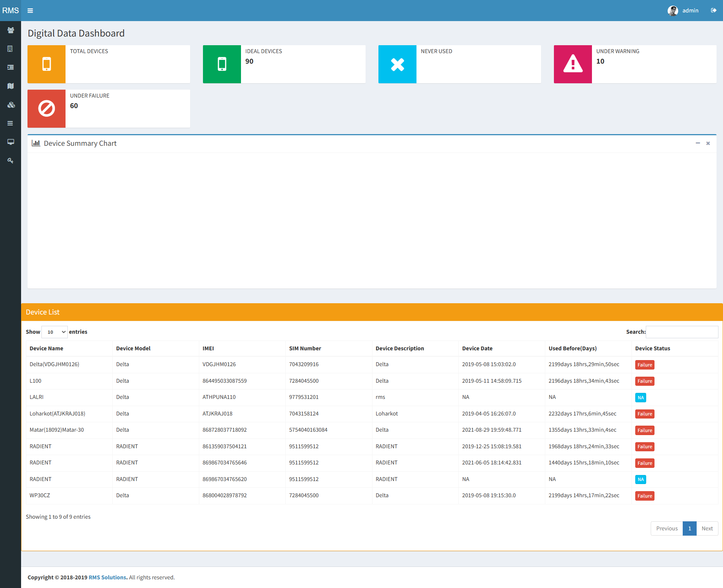Screen dimensions: 723x588
Task: Open the Show entries dropdown
Action: [x=55, y=332]
